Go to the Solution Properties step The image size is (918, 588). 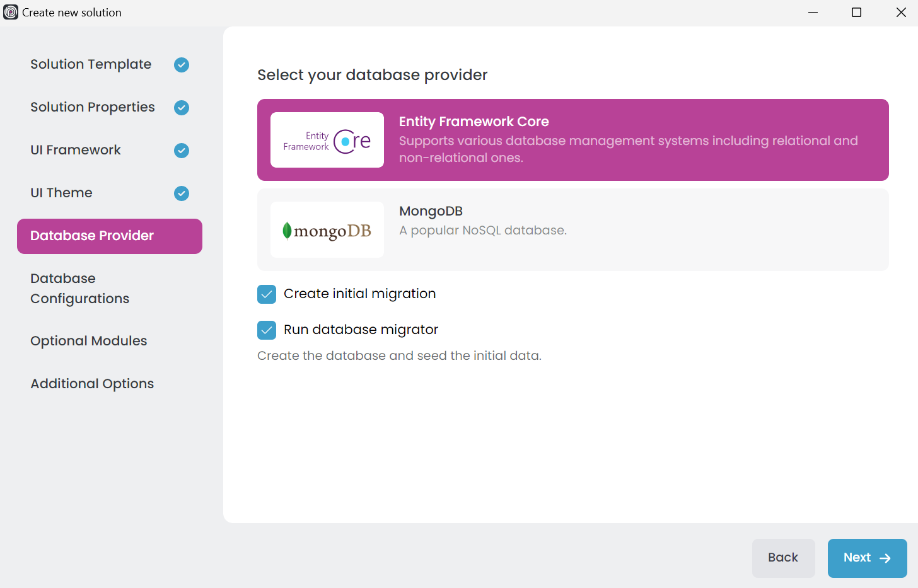(110, 107)
